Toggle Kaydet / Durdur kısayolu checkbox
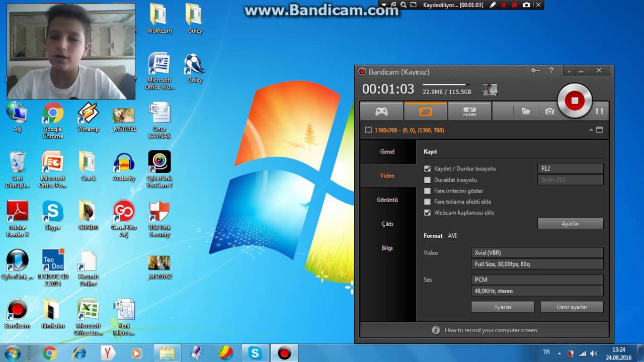This screenshot has height=362, width=644. click(x=428, y=169)
